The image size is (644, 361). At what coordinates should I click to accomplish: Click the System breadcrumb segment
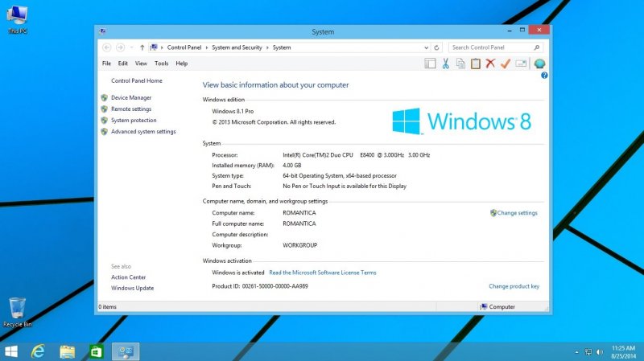coord(281,47)
